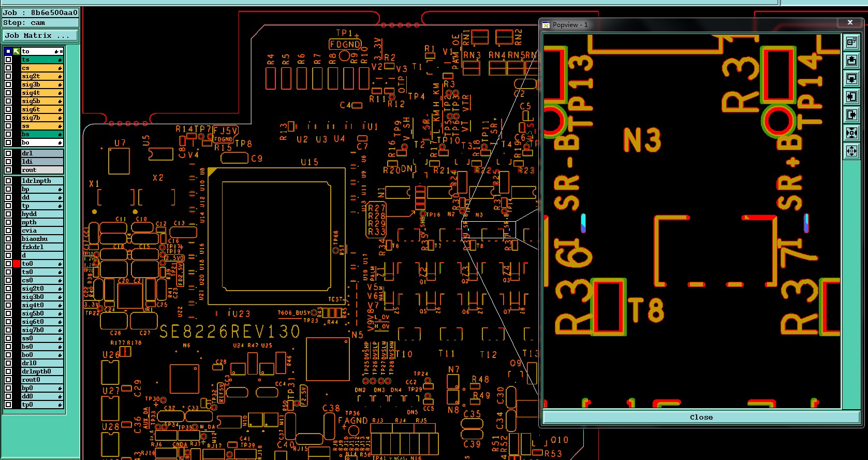Select the cvia layer row
The width and height of the screenshot is (868, 460).
tap(42, 231)
